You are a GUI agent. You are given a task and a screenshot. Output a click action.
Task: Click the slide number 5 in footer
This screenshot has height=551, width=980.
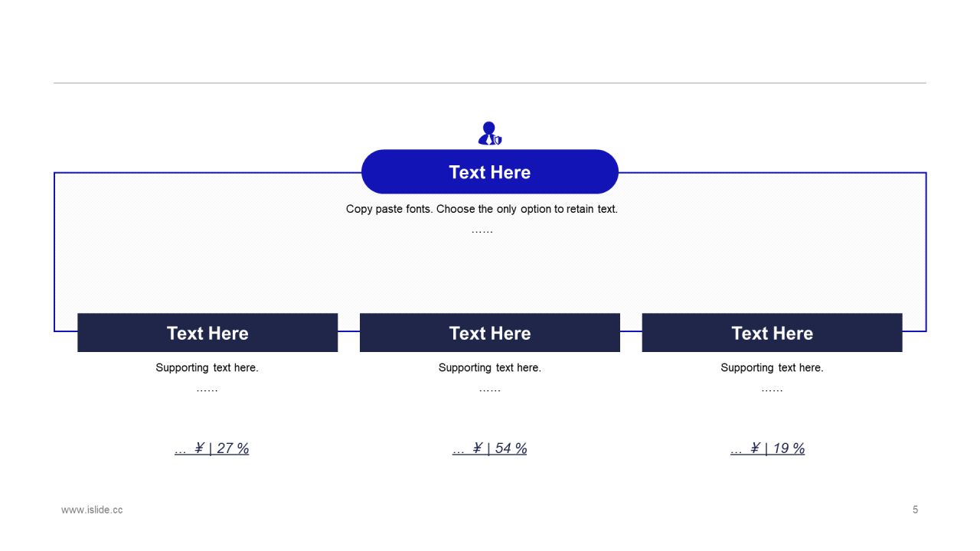pyautogui.click(x=915, y=510)
